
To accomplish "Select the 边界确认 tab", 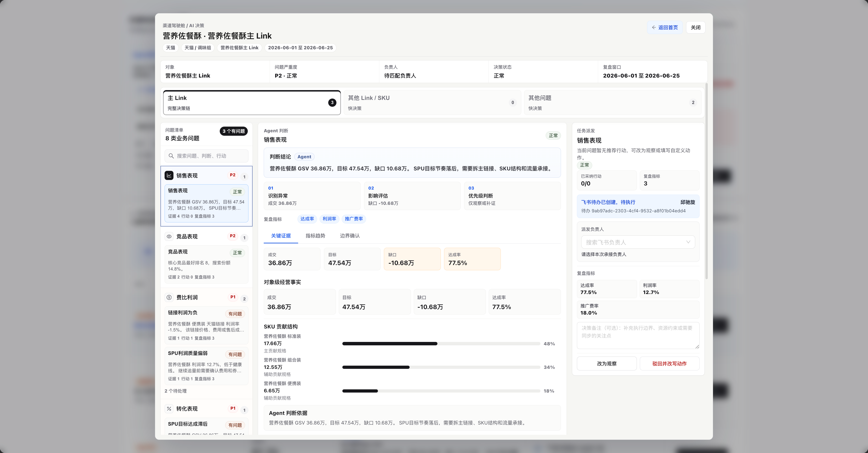I will click(350, 236).
